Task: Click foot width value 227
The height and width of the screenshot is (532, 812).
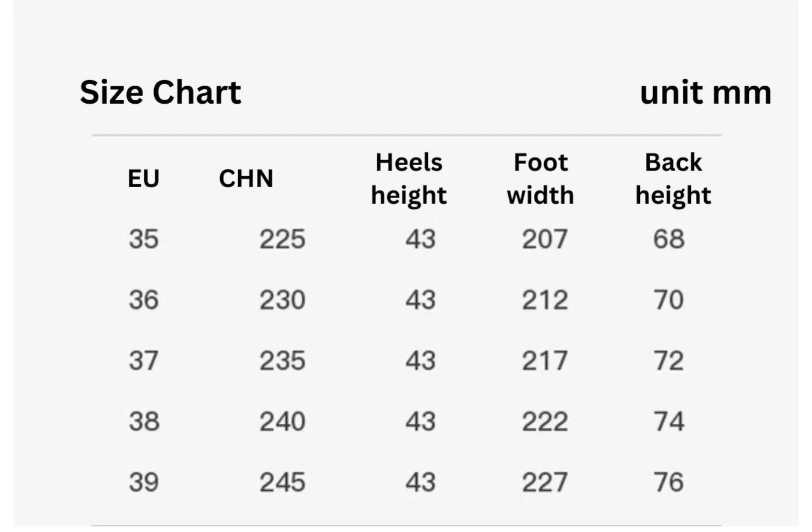Action: (545, 482)
